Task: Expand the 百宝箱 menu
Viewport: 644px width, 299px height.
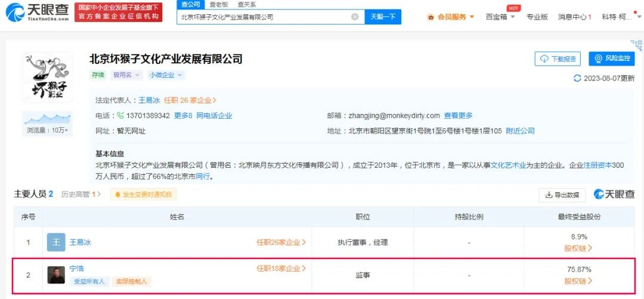Action: [x=500, y=17]
